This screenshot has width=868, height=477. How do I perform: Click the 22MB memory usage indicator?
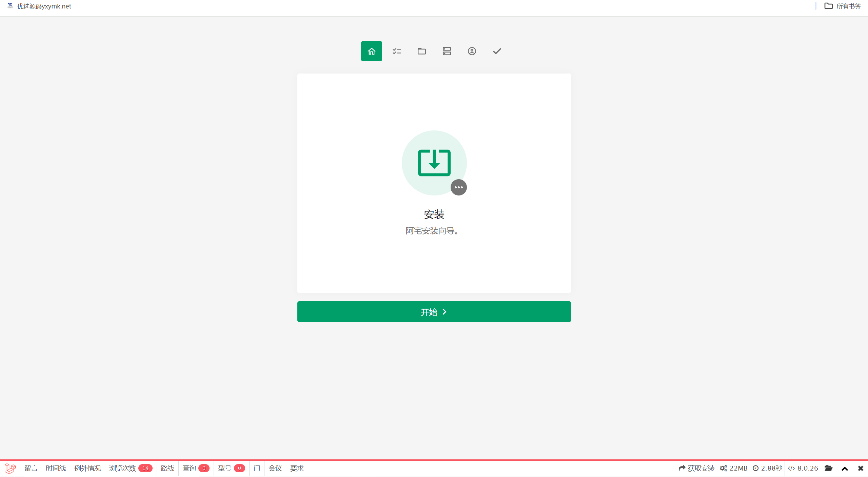click(x=734, y=468)
